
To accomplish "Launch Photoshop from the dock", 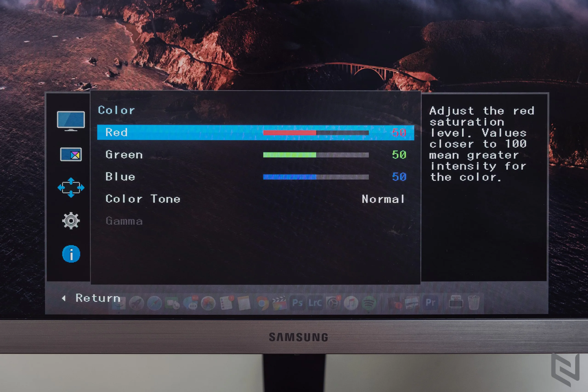I will coord(297,303).
